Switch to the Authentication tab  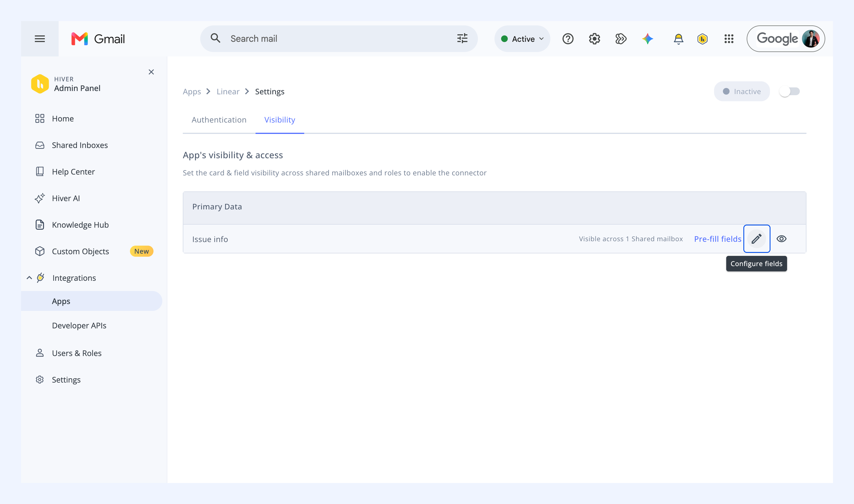[x=219, y=120]
